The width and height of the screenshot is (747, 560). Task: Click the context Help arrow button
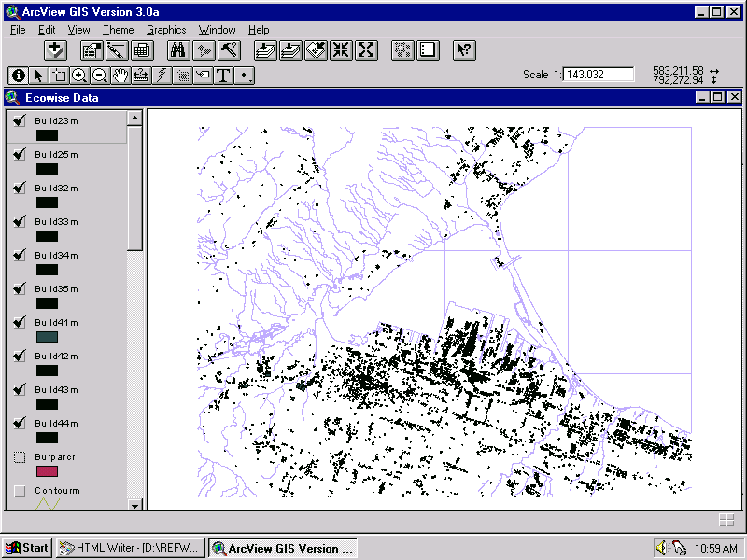pos(464,50)
